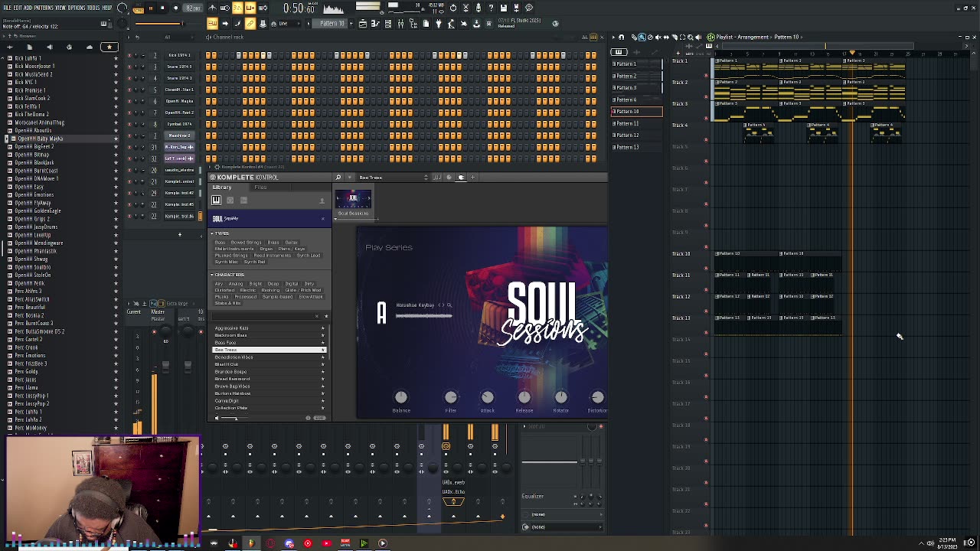
Task: Collapse the CHARACTERS section in Komplete
Action: (x=212, y=275)
